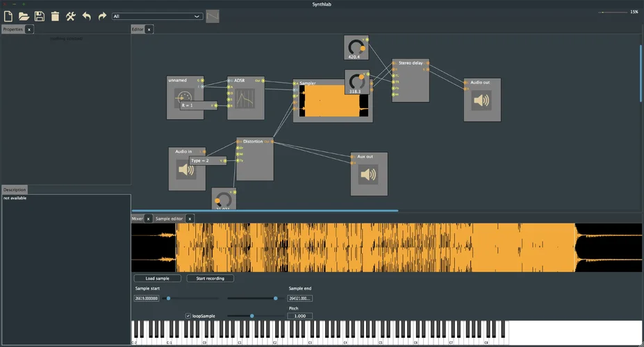The height and width of the screenshot is (347, 644).
Task: Click the Start recording button
Action: tap(210, 278)
